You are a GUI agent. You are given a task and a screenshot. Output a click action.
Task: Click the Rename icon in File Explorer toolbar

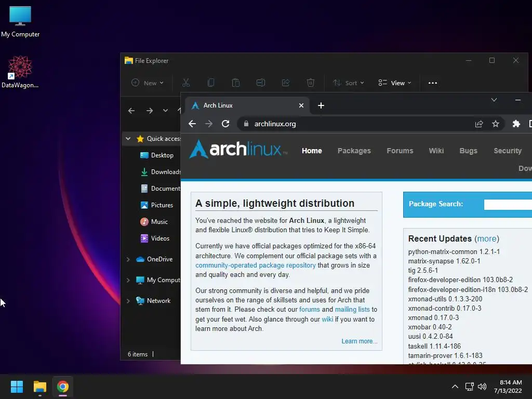coord(261,83)
